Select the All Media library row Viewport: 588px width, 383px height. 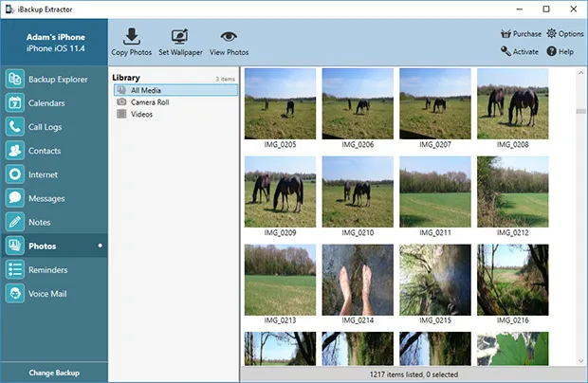point(175,90)
